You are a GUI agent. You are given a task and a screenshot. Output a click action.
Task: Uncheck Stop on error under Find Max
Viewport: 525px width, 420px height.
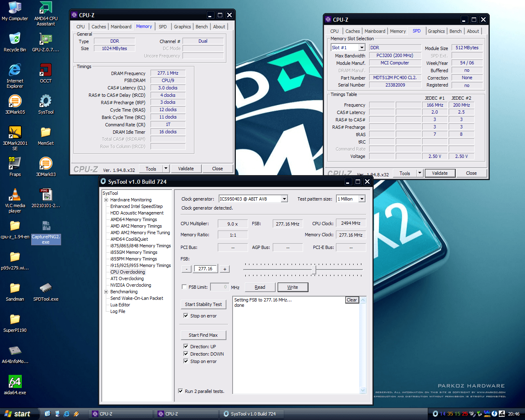[x=186, y=361]
